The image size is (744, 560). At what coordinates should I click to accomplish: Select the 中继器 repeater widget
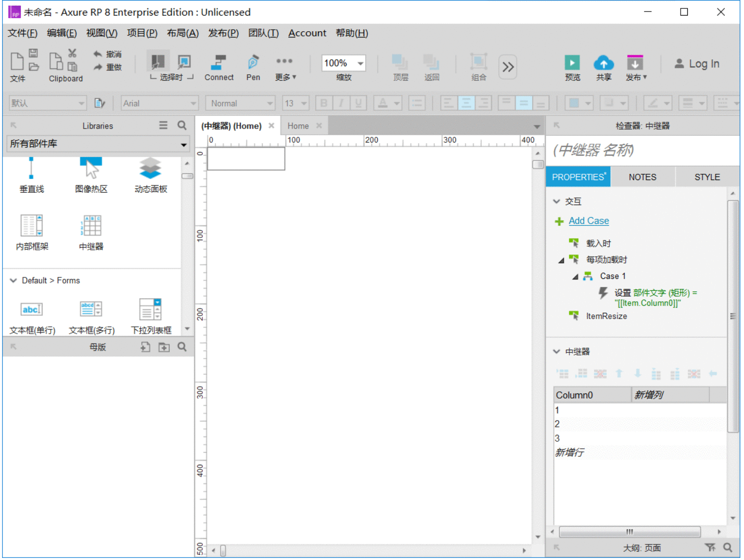coord(91,233)
